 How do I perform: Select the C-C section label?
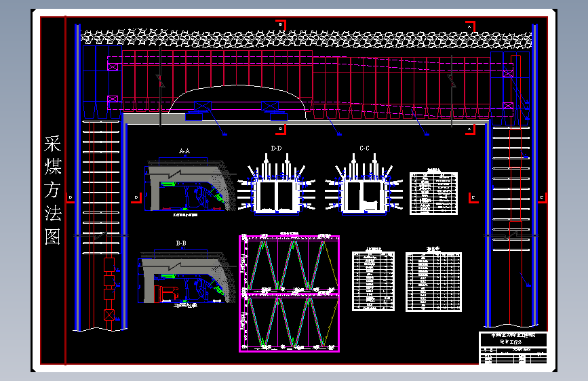point(364,148)
